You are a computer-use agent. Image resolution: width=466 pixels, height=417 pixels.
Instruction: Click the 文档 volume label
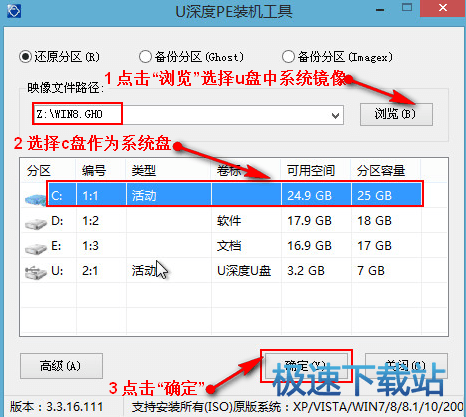[x=229, y=246]
